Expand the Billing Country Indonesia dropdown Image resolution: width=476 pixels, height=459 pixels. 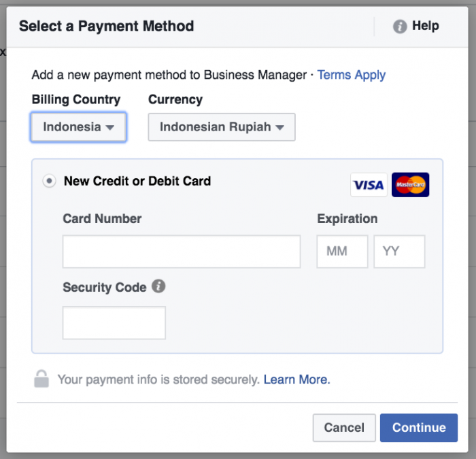pos(78,127)
